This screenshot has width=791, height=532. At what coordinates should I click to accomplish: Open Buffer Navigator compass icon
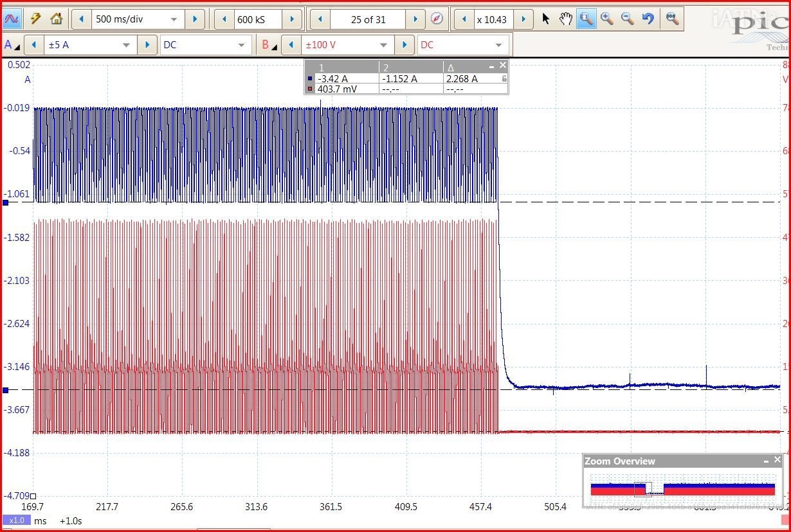[x=437, y=19]
